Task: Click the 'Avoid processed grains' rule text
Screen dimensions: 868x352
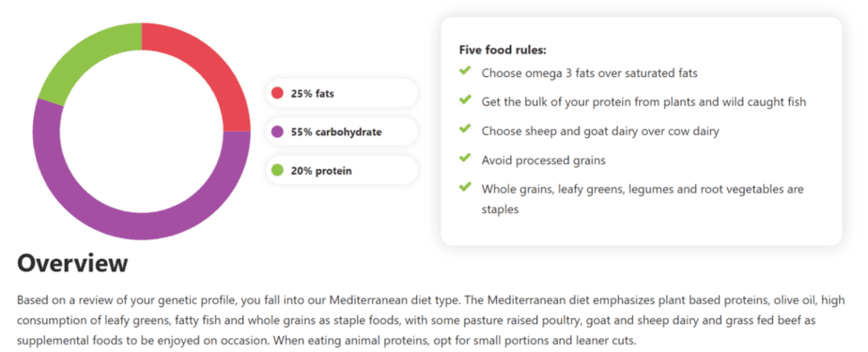Action: [543, 161]
